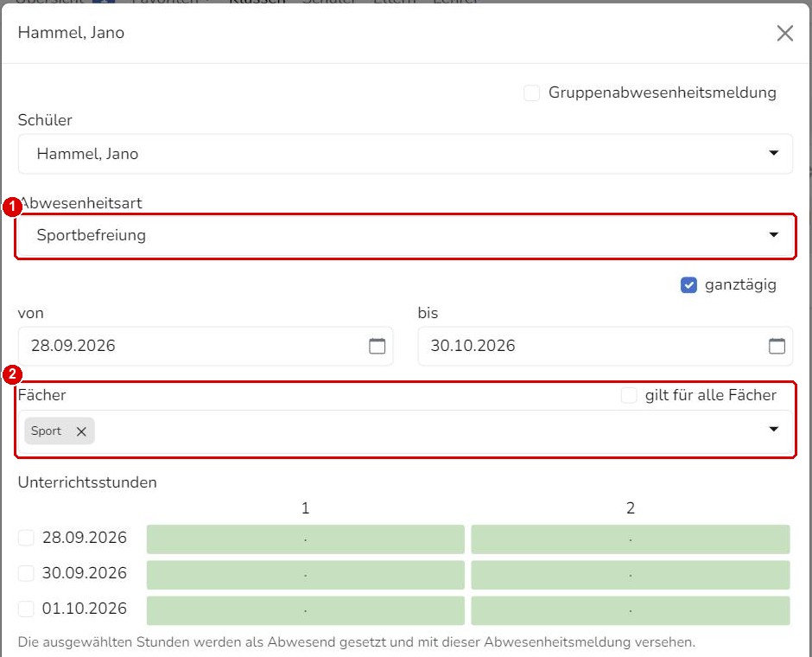Select lesson 2 cell on 01.10.2026
Screen dimensions: 812x657
pyautogui.click(x=631, y=610)
